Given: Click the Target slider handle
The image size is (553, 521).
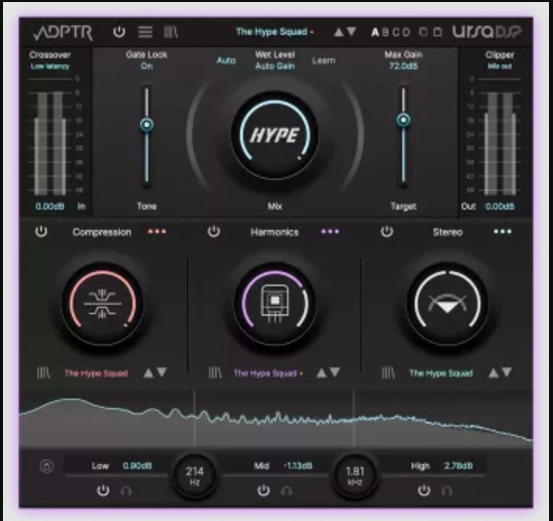Looking at the screenshot, I should pos(403,120).
